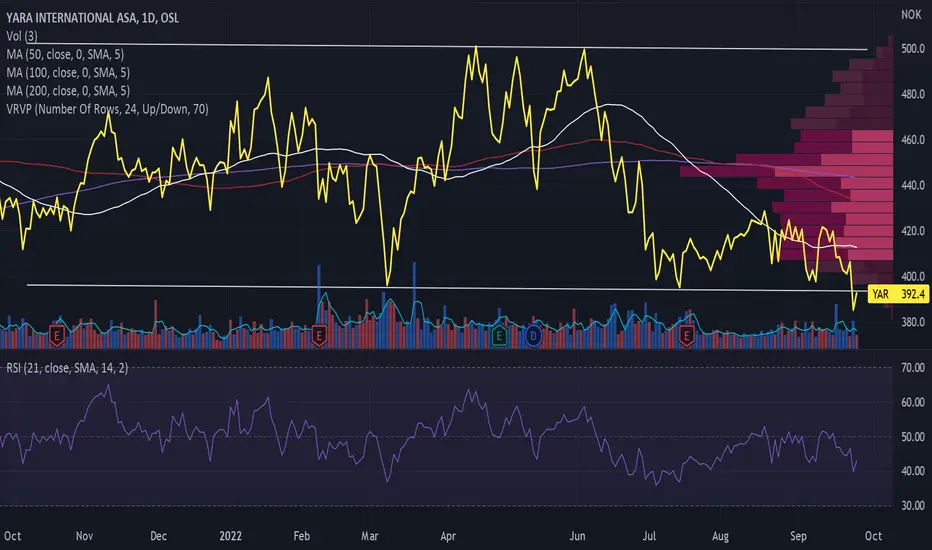Click the Jun label on time axis

pos(577,536)
